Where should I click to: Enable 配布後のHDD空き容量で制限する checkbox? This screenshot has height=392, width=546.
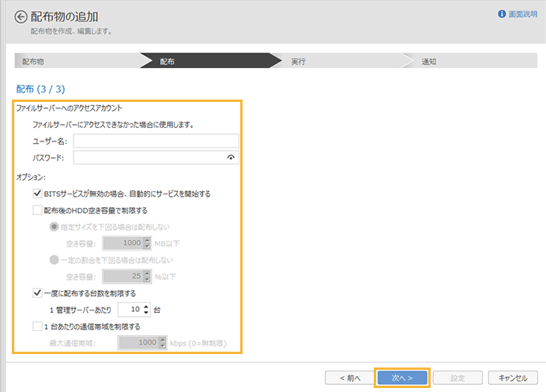point(37,210)
